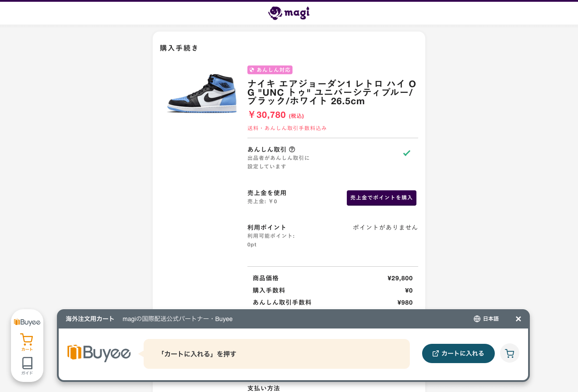The image size is (578, 392).
Task: Click the 売上金でポイントを購入 button
Action: pos(381,198)
